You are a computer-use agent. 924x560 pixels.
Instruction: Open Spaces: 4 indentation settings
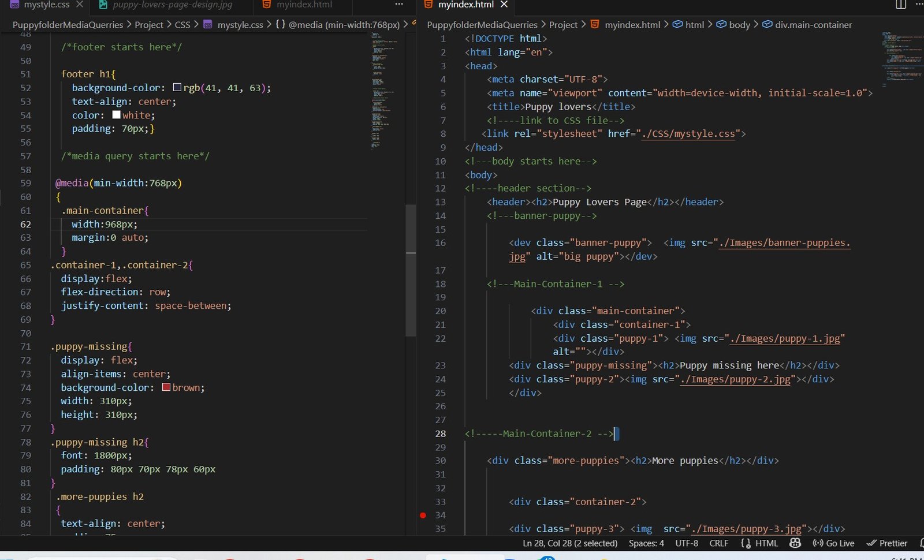click(x=646, y=543)
